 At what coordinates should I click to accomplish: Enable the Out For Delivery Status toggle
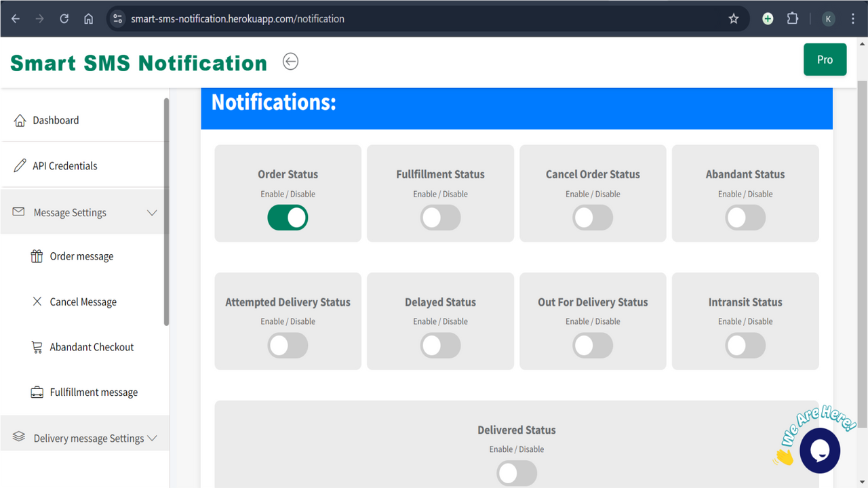593,346
